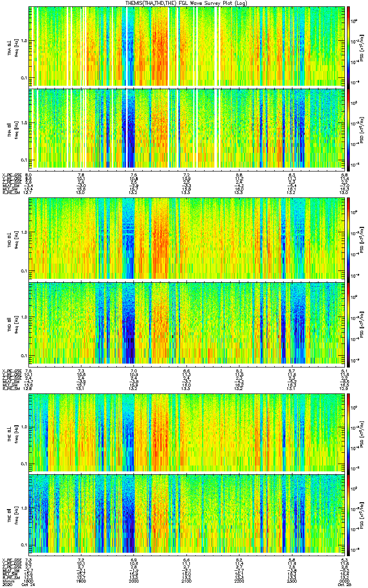This screenshot has height=588, width=368.
Task: Click the 2000 time label on bottom axis
Action: (134, 582)
